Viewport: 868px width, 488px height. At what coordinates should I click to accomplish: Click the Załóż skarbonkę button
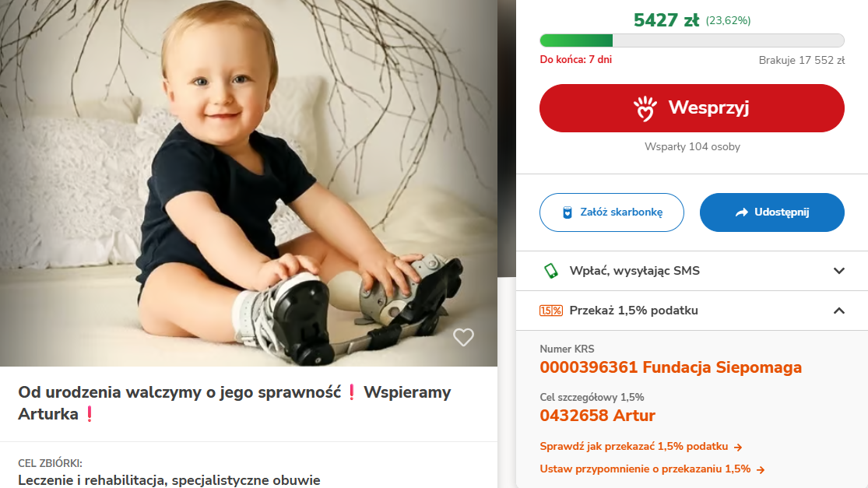612,212
